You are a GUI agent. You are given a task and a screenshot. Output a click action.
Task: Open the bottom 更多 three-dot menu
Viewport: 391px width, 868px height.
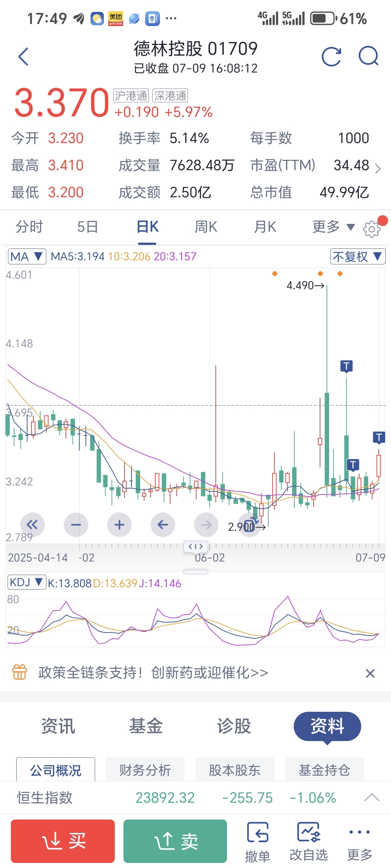point(360,842)
